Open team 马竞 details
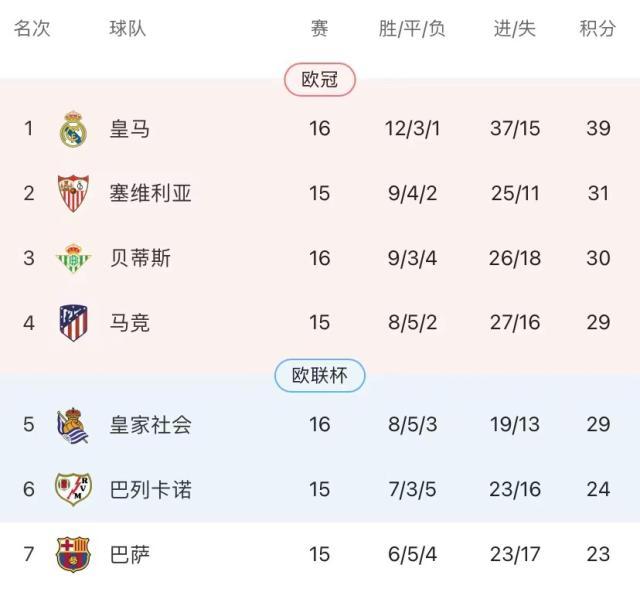 130,322
